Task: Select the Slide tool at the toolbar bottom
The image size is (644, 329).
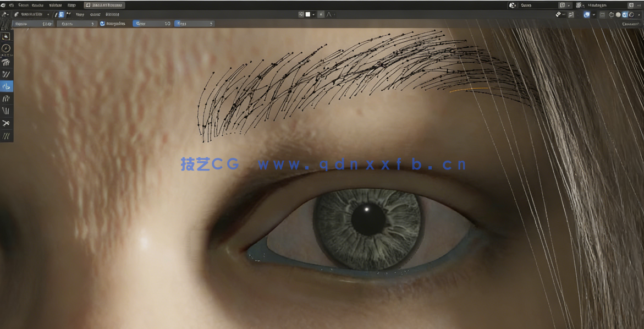Action: (7, 136)
